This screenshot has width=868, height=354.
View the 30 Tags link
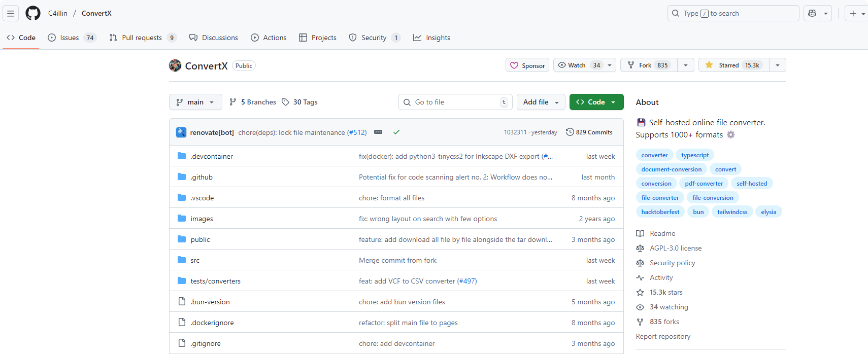[x=299, y=102]
